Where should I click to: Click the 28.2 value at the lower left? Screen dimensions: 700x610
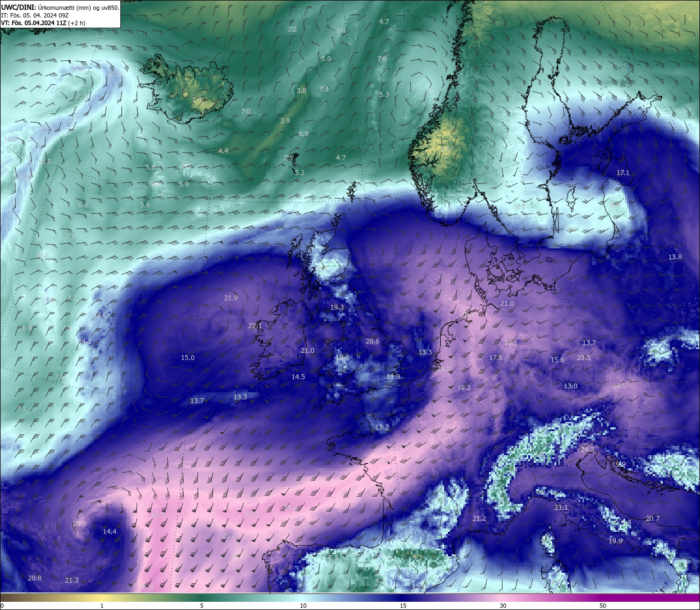(79, 524)
